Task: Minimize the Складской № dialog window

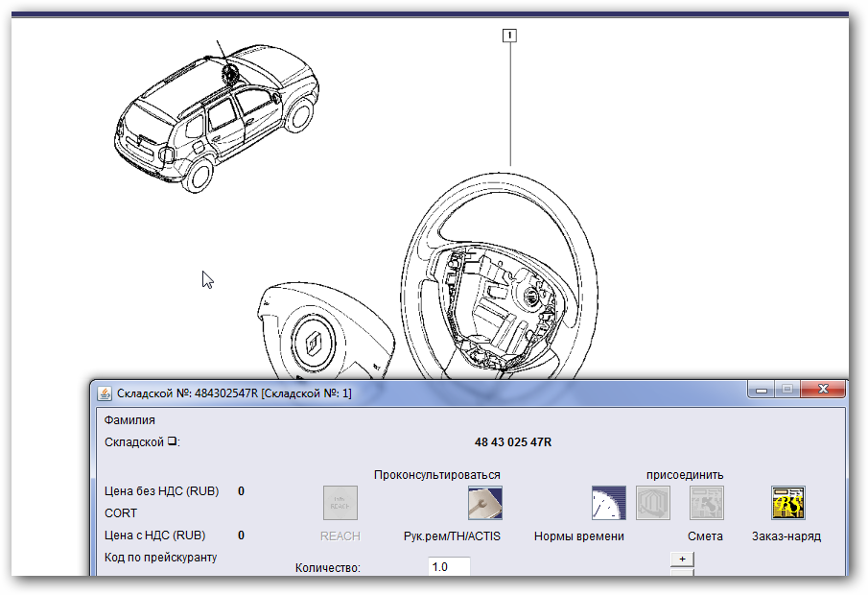Action: click(762, 390)
